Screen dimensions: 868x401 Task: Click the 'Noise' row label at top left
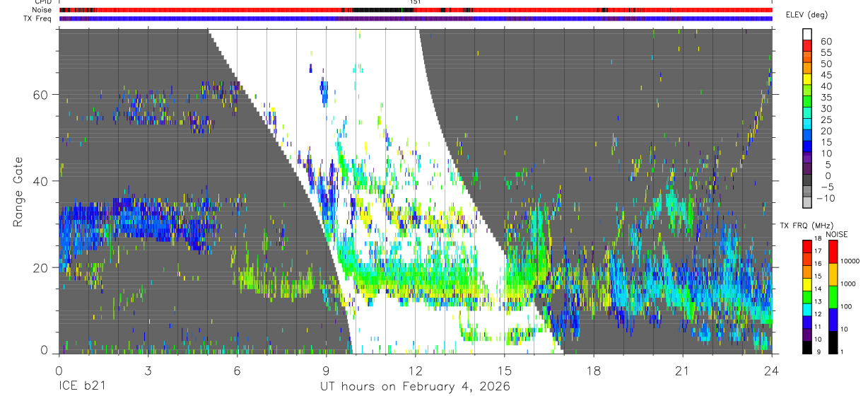pyautogui.click(x=42, y=10)
